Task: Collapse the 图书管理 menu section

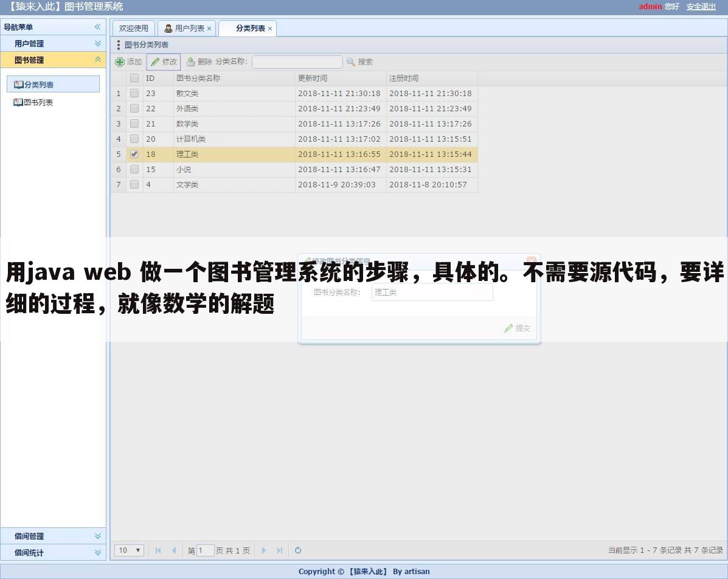Action: tap(97, 60)
